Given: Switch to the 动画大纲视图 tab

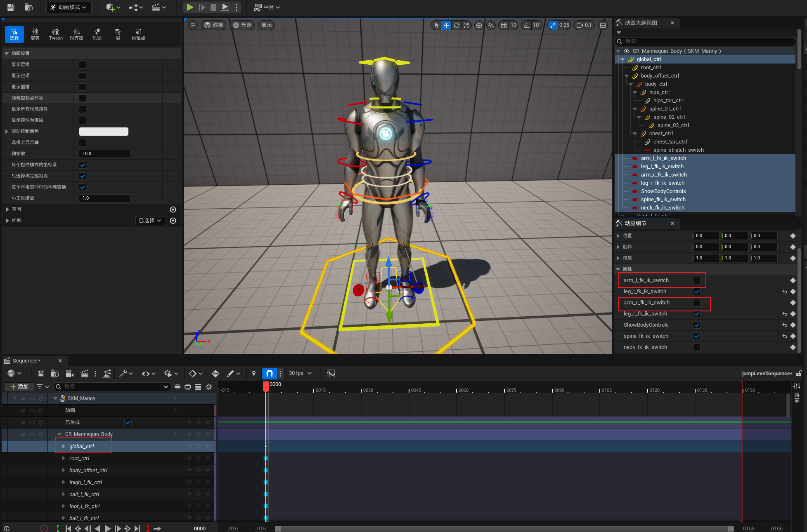Looking at the screenshot, I should pyautogui.click(x=641, y=23).
